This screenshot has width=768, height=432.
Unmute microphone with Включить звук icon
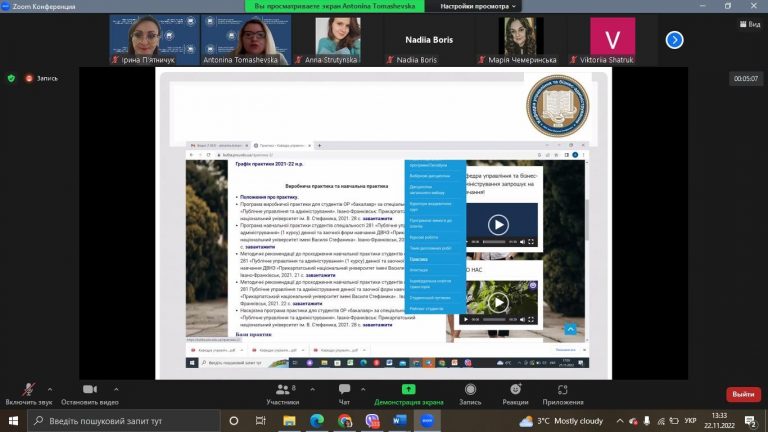click(28, 390)
